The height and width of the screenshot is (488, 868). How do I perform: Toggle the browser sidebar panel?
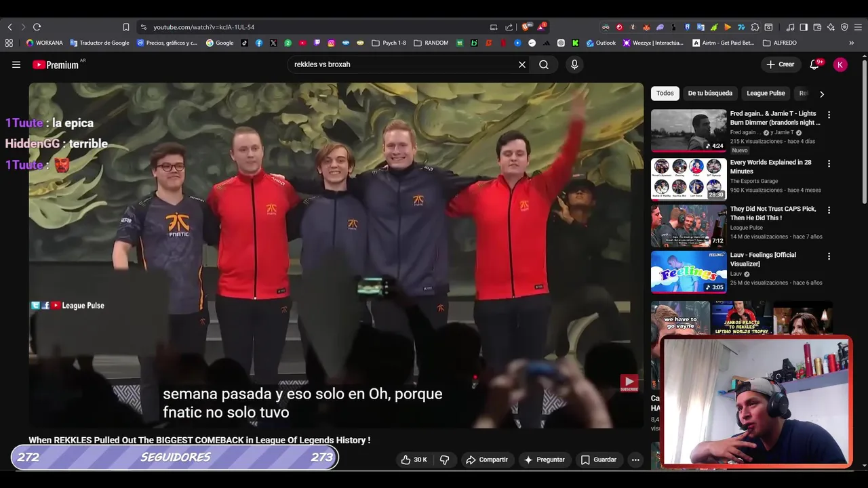(x=804, y=27)
